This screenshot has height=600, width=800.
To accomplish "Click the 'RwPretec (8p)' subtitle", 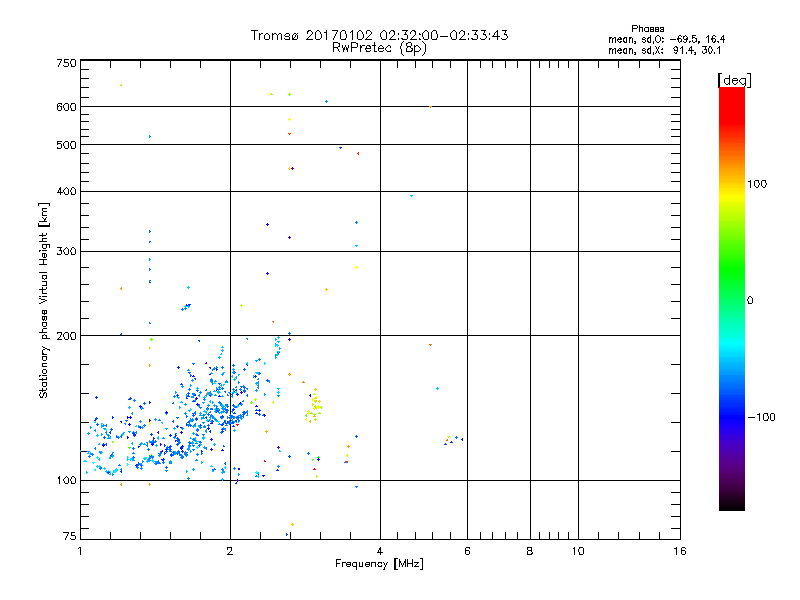I will [x=379, y=48].
